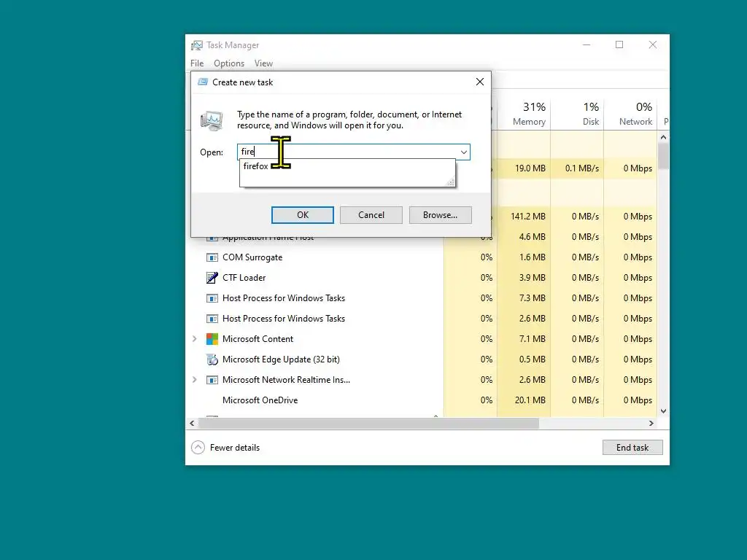The image size is (747, 560).
Task: Sort by the Memory column header
Action: 524,114
